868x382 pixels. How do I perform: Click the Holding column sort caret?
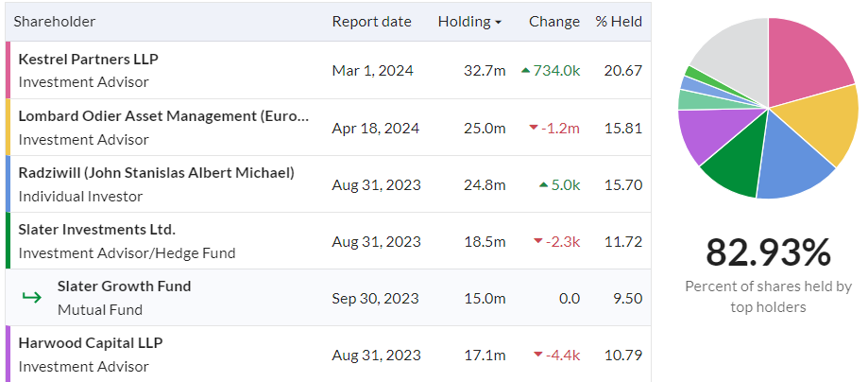498,22
